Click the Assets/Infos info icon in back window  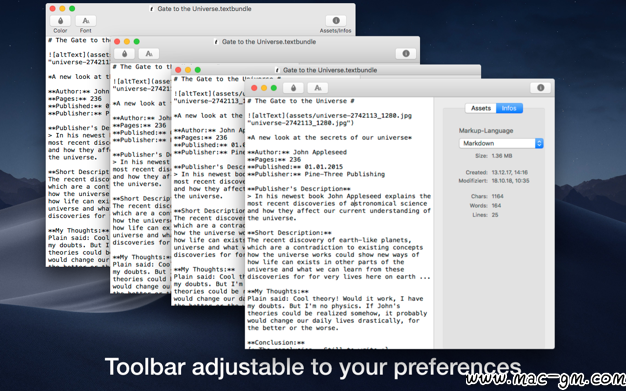point(336,20)
